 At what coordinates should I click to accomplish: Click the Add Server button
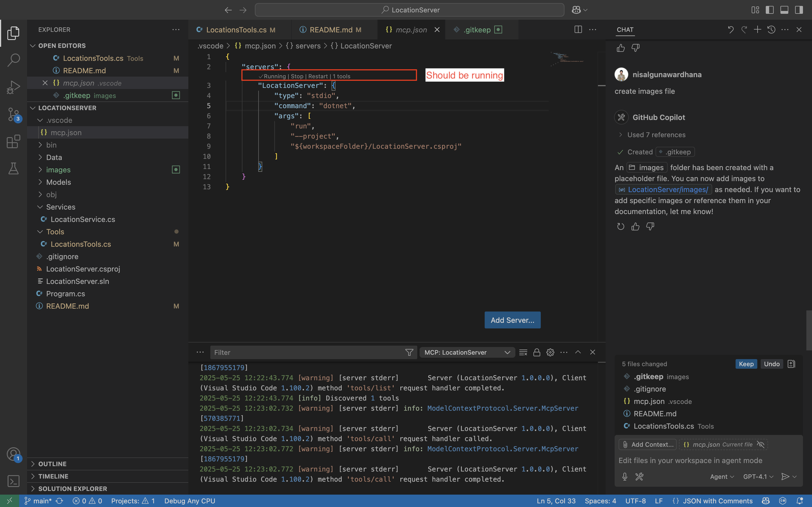[x=512, y=320]
